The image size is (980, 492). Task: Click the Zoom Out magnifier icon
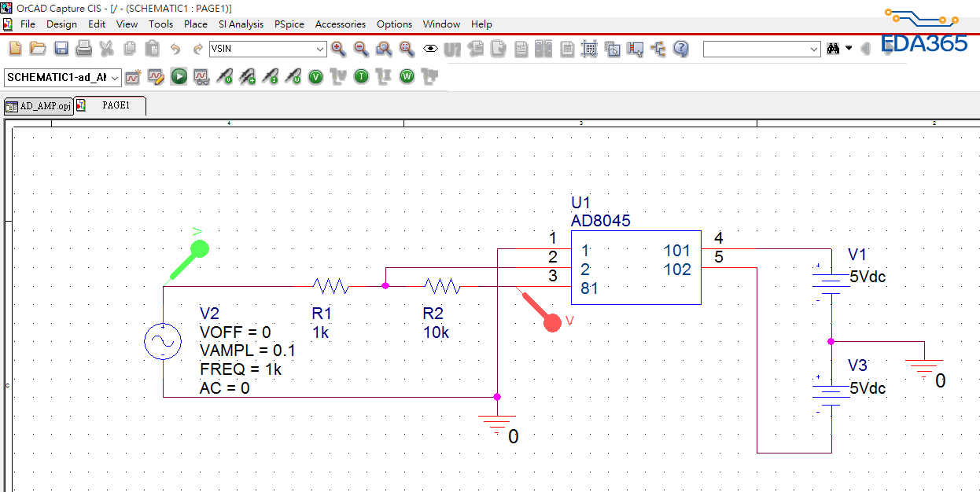(361, 49)
